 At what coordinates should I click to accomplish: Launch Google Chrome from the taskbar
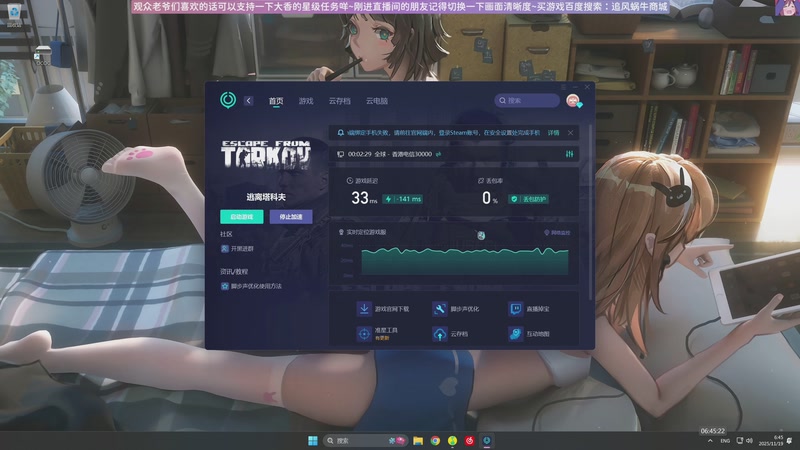pos(435,440)
